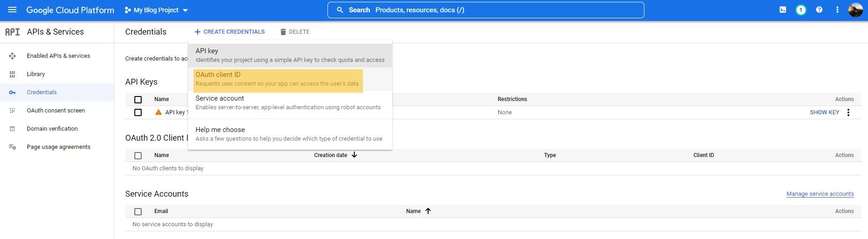Viewport: 868px width, 239px height.
Task: Open the Manage service accounts link
Action: [x=820, y=194]
